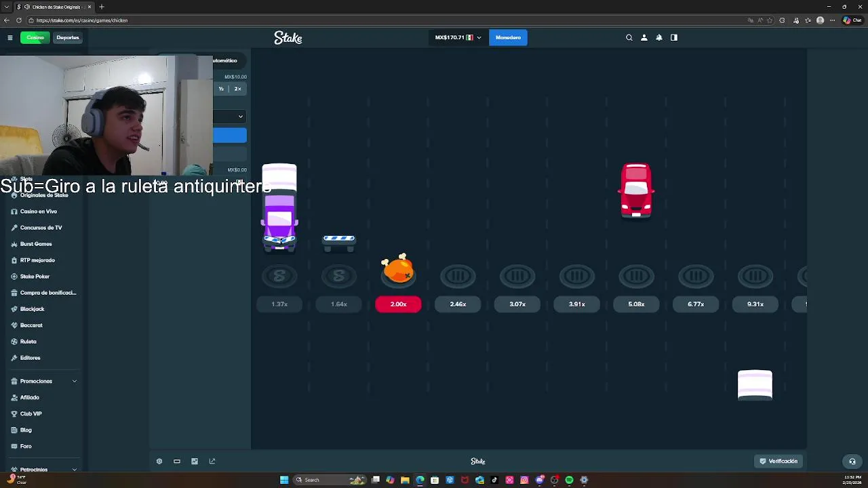Viewport: 868px width, 488px height.
Task: Open Edge more options menu
Action: point(832,20)
